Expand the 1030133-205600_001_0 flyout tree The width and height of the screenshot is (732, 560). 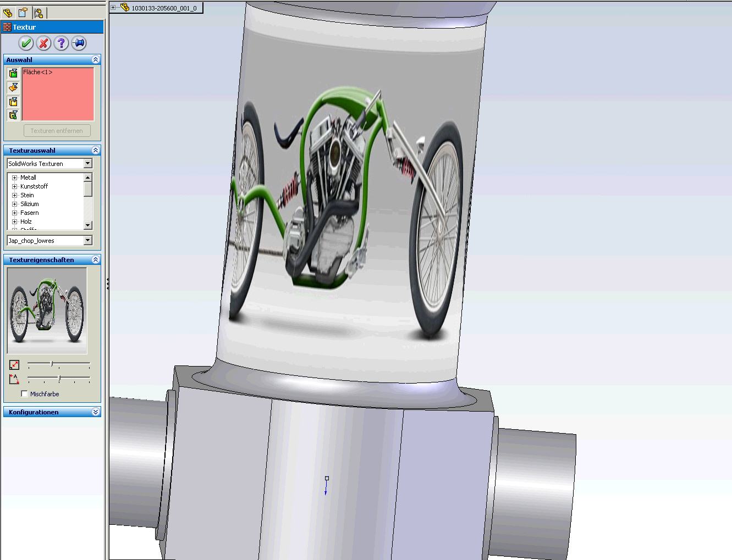(x=113, y=8)
